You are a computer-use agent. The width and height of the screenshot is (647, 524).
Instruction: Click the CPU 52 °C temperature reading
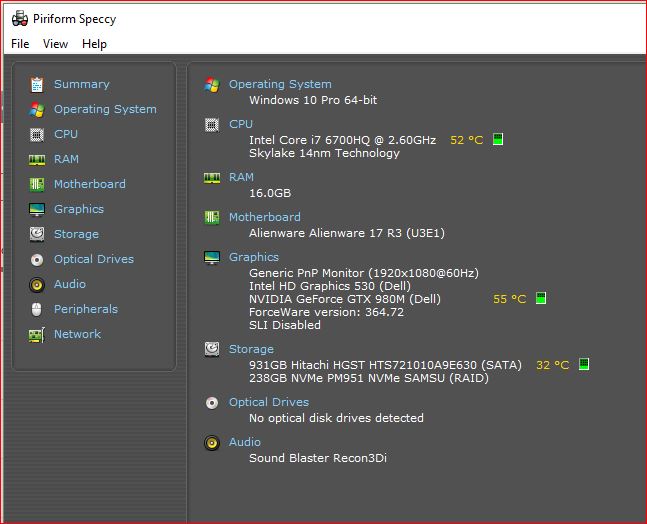point(467,140)
